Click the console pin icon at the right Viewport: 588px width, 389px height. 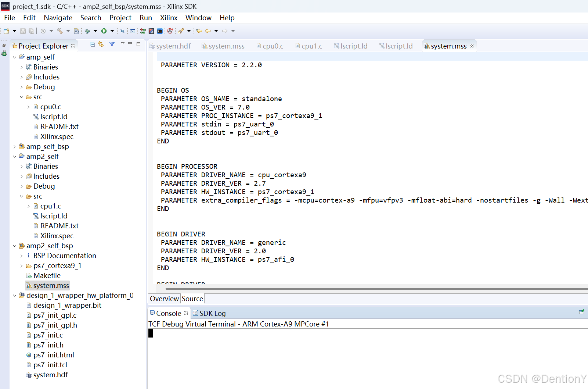(582, 312)
